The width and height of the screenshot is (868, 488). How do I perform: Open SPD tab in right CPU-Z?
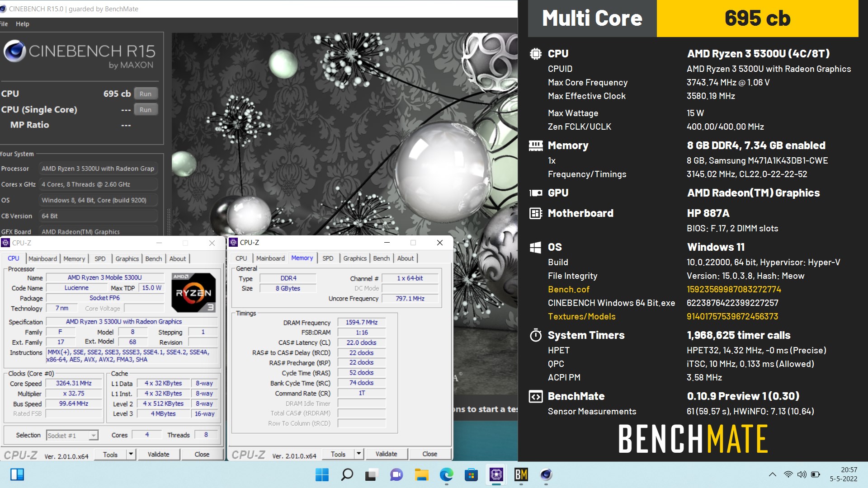click(x=328, y=258)
